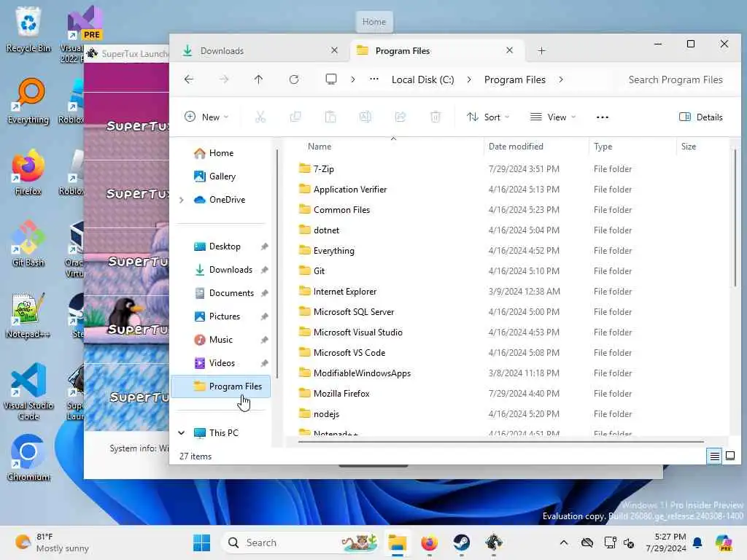
Task: Open the Firefox desktop shortcut
Action: [x=28, y=173]
